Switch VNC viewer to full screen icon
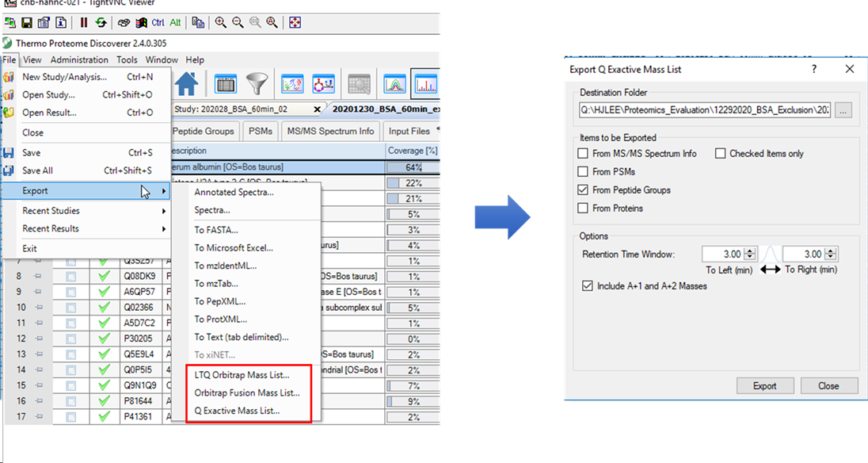Screen dimensions: 868x463 pos(295,23)
